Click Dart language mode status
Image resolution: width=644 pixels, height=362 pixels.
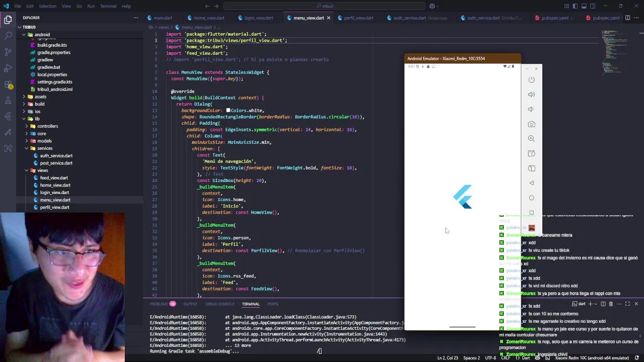[526, 358]
